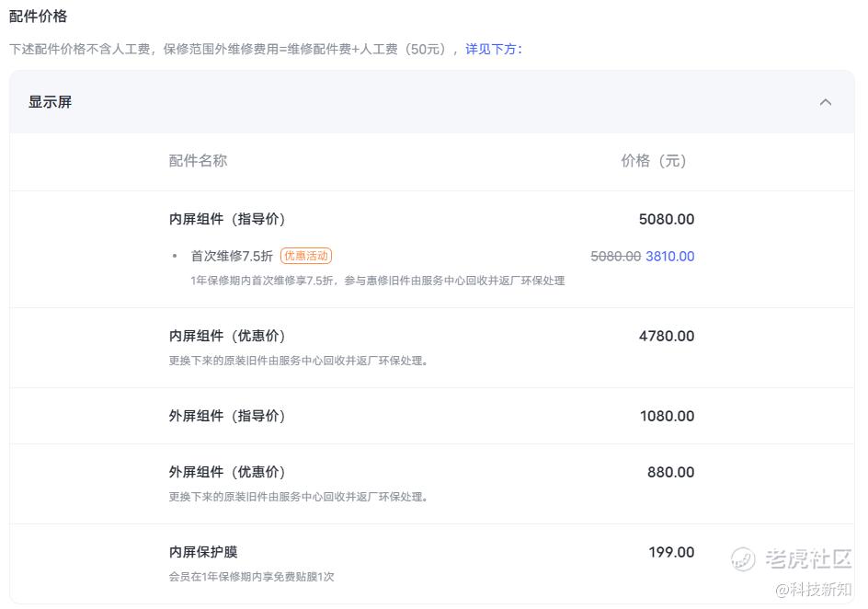Open the 详见下方 link
This screenshot has width=868, height=609.
point(491,49)
